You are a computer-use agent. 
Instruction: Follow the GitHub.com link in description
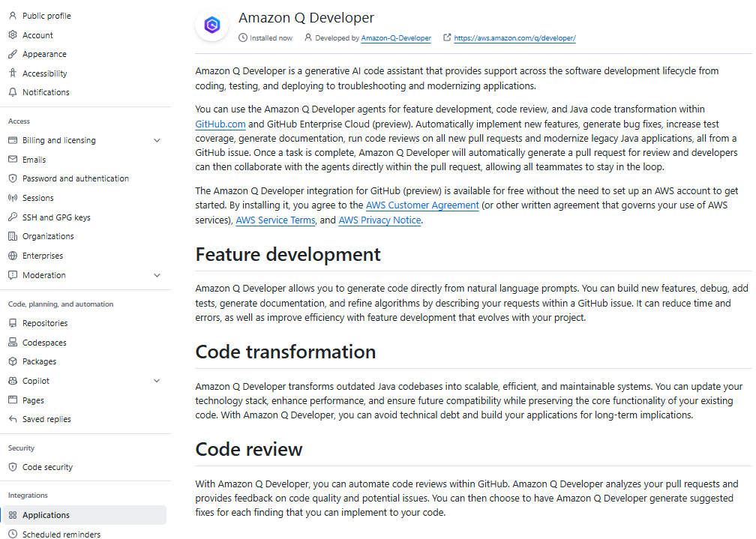(220, 124)
